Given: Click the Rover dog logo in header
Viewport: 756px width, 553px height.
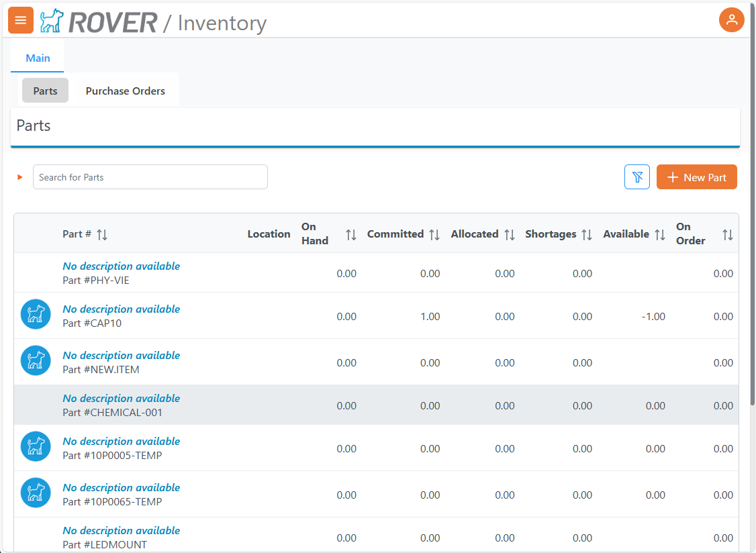Looking at the screenshot, I should [x=51, y=21].
